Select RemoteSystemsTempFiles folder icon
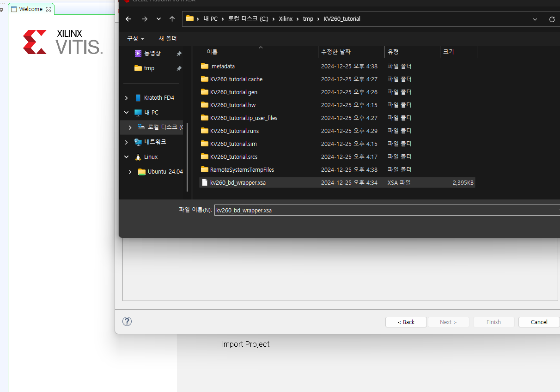560x392 pixels. pyautogui.click(x=205, y=169)
